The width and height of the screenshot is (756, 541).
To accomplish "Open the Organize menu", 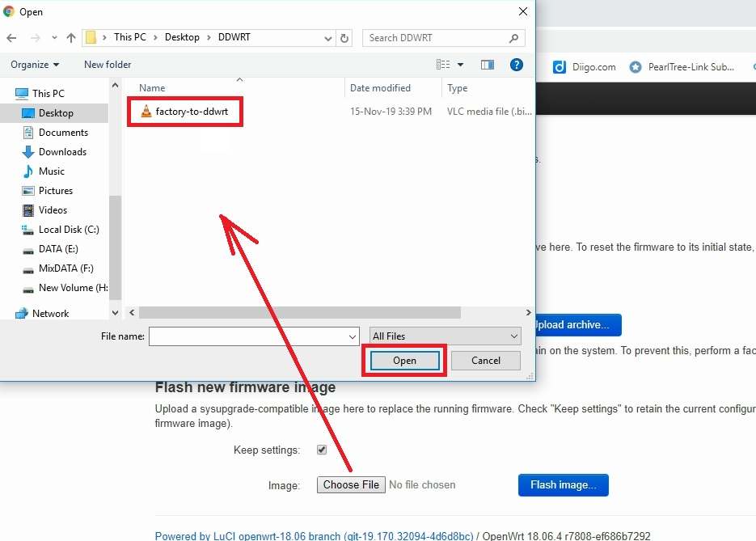I will 35,65.
